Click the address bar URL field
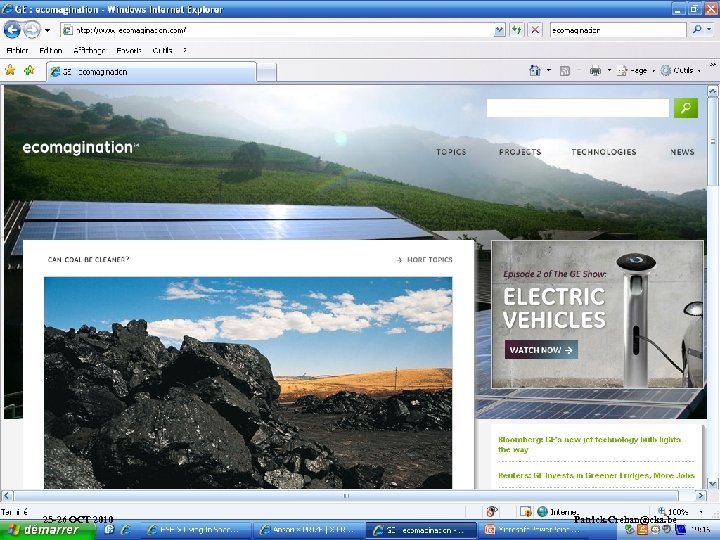Image resolution: width=720 pixels, height=540 pixels. point(277,30)
